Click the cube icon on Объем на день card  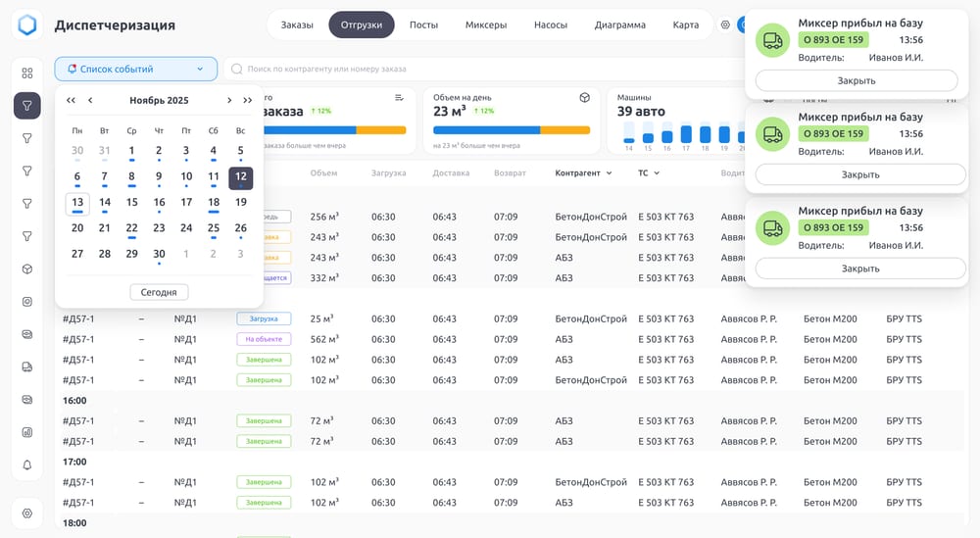click(x=584, y=97)
